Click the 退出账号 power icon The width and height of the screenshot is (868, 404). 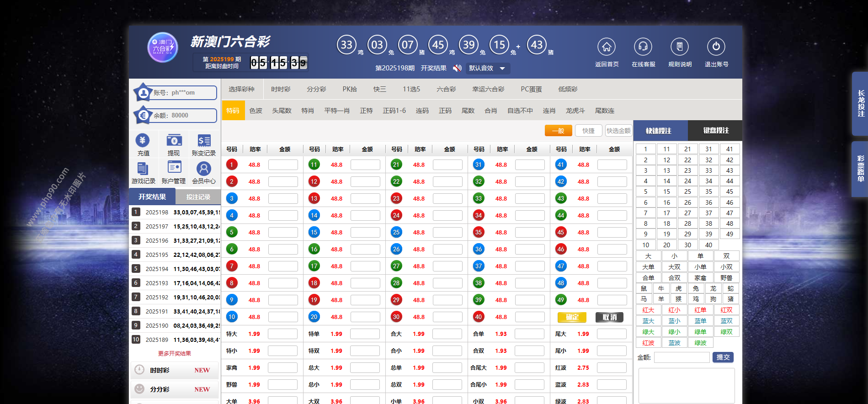(x=716, y=47)
